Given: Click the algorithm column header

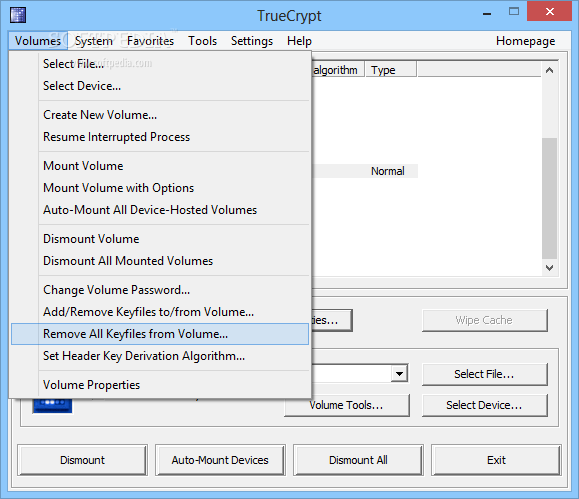Looking at the screenshot, I should coord(338,70).
